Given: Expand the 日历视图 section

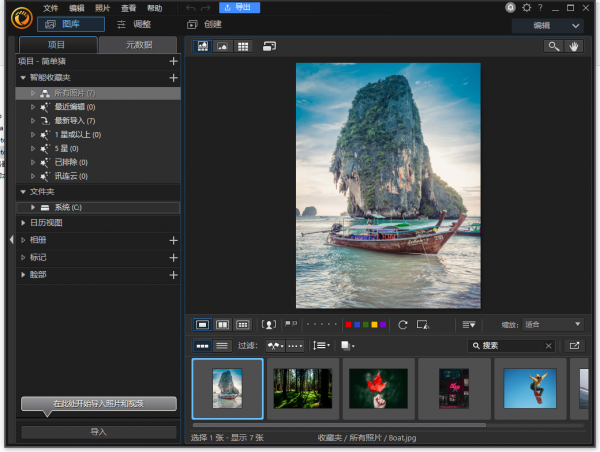Looking at the screenshot, I should (23, 223).
